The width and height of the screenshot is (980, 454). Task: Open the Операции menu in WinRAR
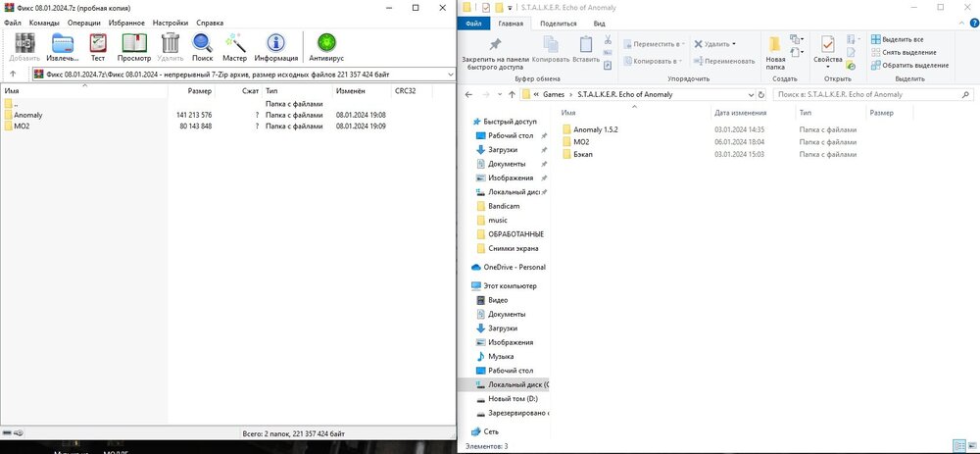pyautogui.click(x=83, y=22)
